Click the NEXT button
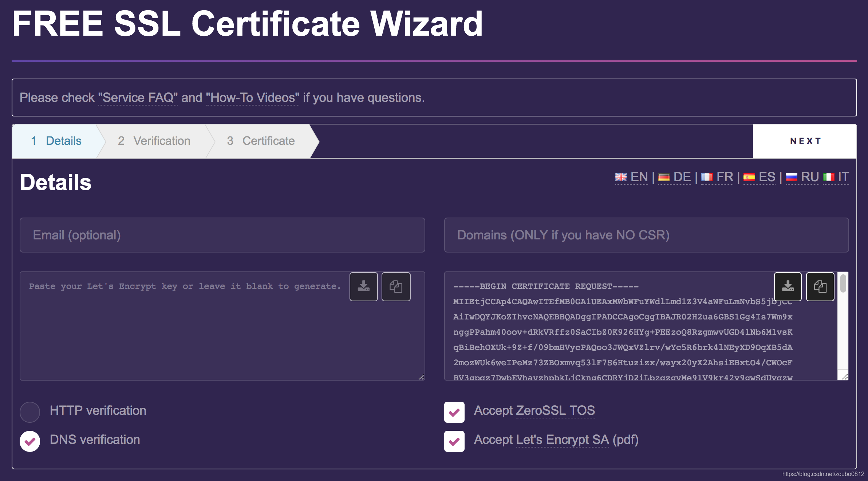Image resolution: width=868 pixels, height=481 pixels. pyautogui.click(x=805, y=141)
